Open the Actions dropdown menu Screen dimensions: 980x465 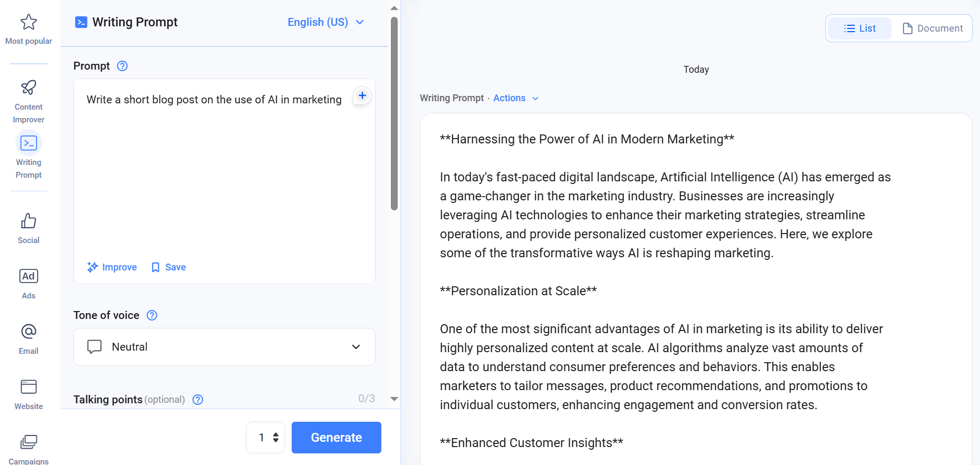(x=516, y=98)
